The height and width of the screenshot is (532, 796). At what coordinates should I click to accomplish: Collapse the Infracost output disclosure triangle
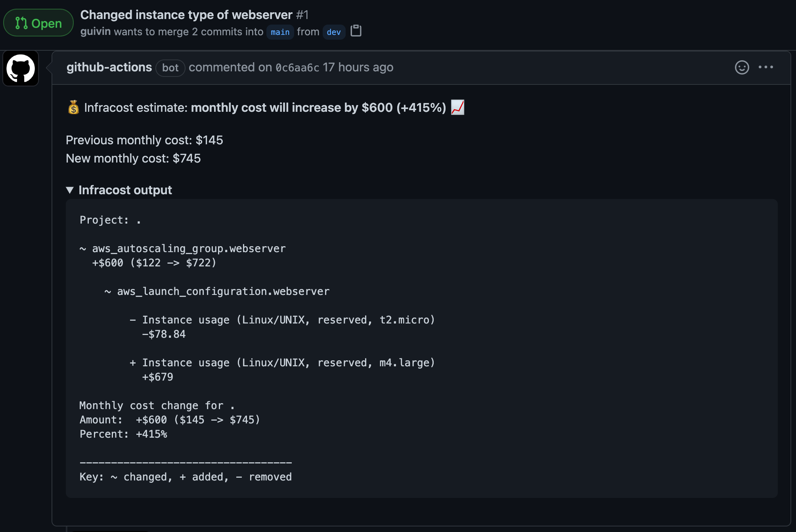[70, 190]
